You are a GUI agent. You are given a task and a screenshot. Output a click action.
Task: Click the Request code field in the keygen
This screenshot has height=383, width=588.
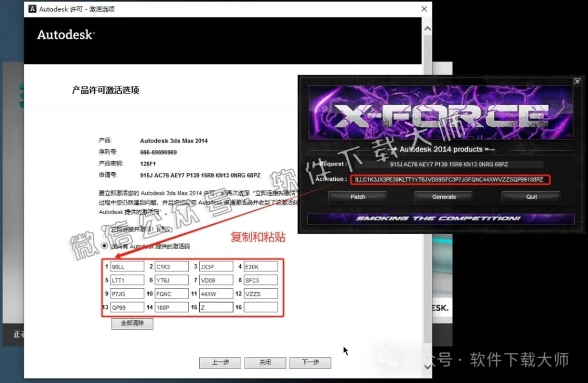[451, 164]
